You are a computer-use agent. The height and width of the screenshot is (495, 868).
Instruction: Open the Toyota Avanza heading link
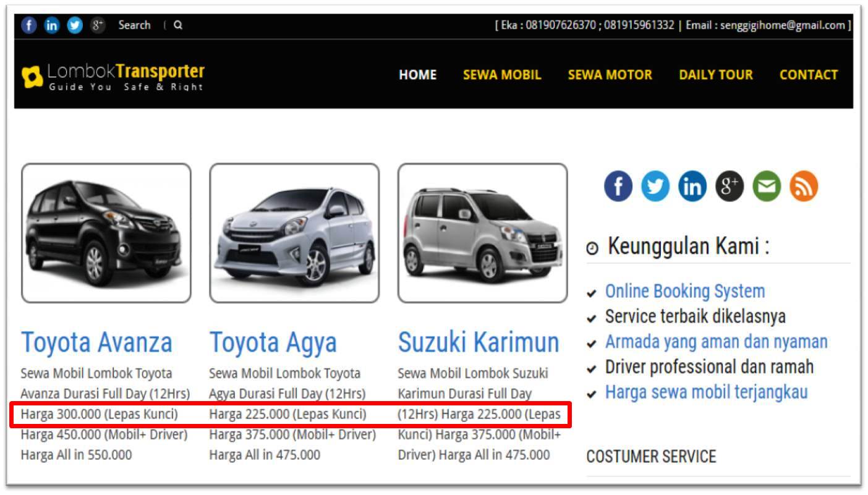point(96,342)
